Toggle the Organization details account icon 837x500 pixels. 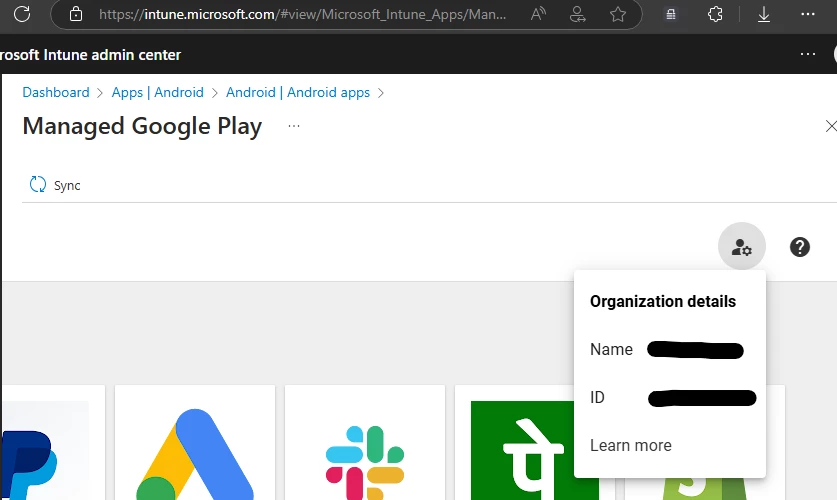741,247
